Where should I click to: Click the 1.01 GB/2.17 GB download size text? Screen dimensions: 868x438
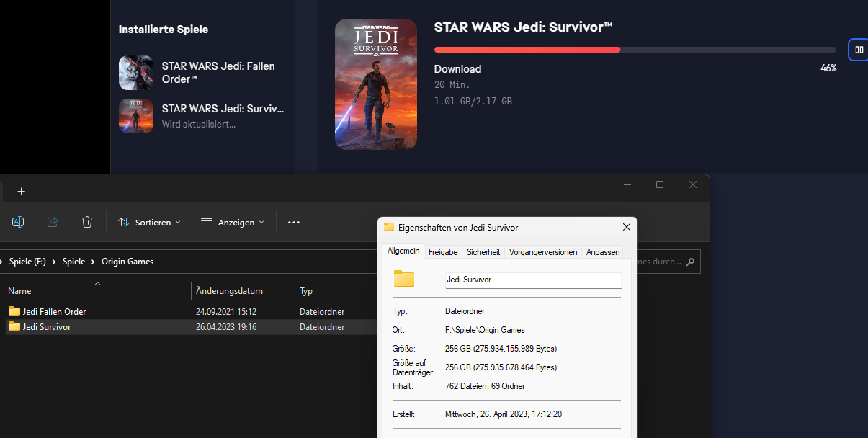[473, 102]
